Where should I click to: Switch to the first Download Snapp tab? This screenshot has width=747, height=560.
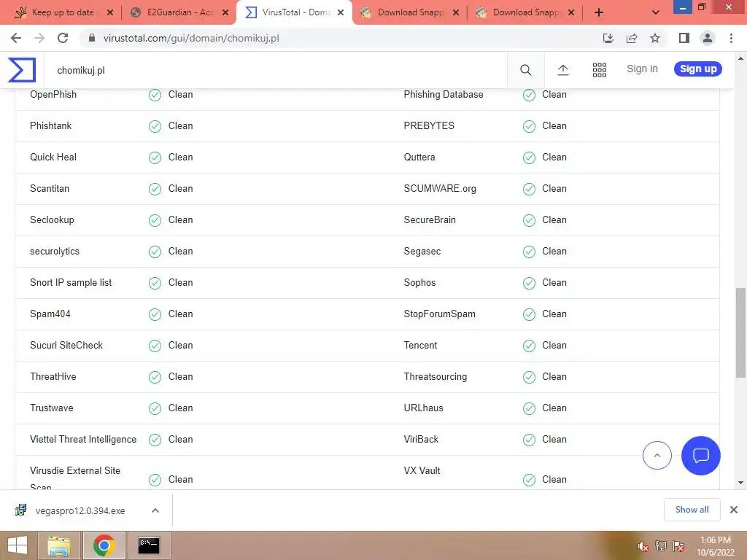[x=409, y=12]
